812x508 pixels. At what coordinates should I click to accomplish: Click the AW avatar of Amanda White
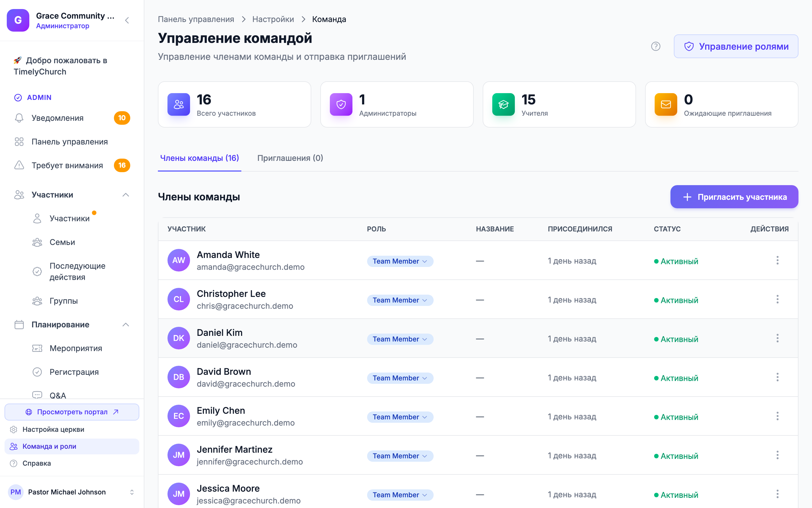[178, 260]
